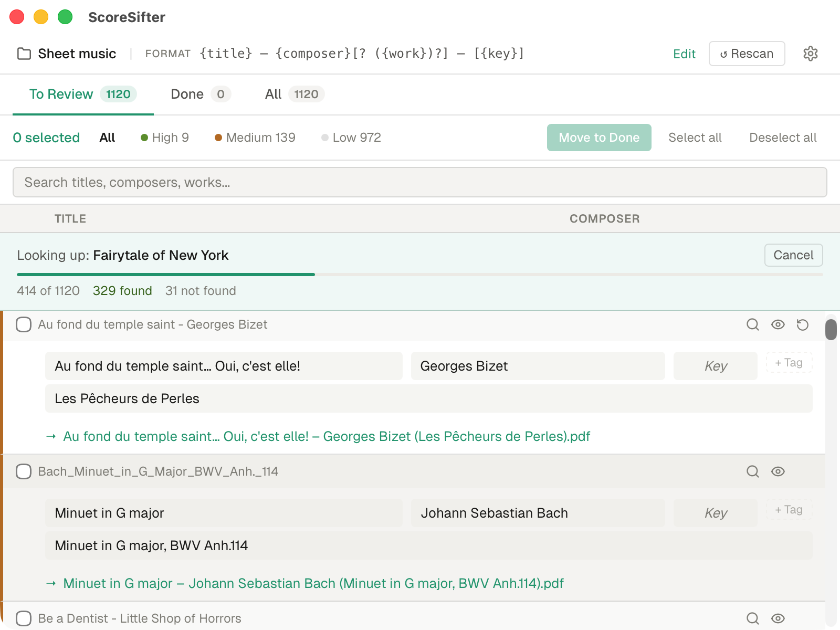
Task: Open the ScoreSifter settings gear
Action: 810,54
